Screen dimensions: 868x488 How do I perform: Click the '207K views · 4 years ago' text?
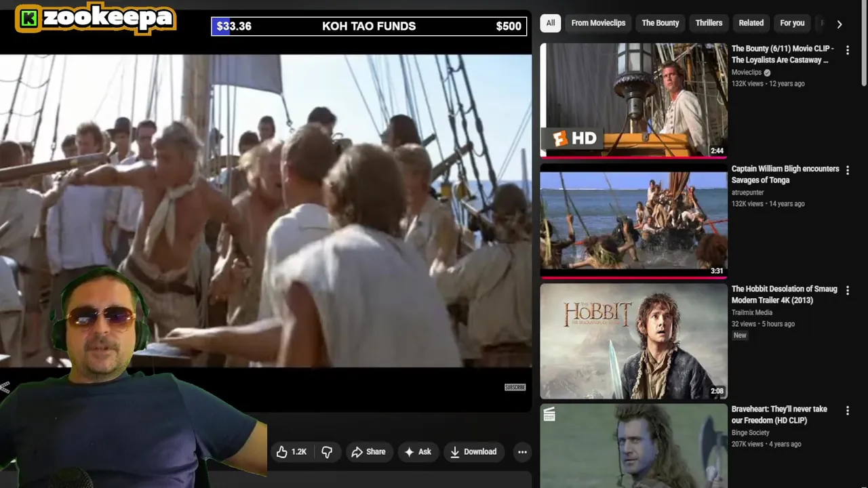(x=766, y=444)
